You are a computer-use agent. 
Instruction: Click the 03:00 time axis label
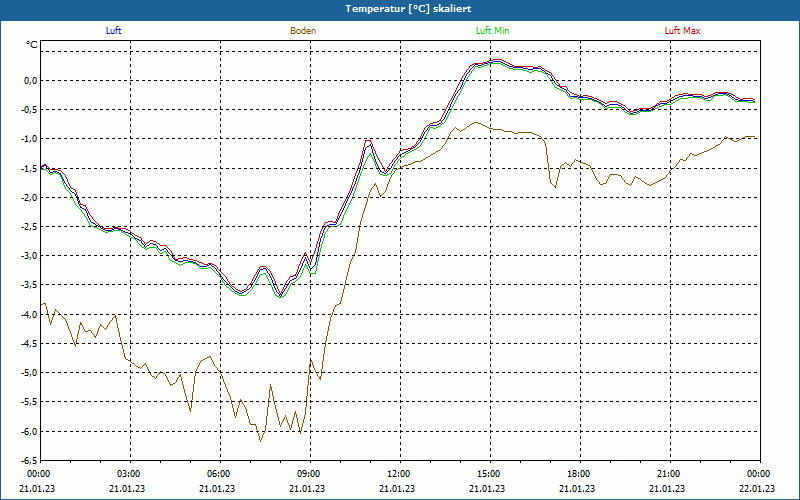[130, 474]
